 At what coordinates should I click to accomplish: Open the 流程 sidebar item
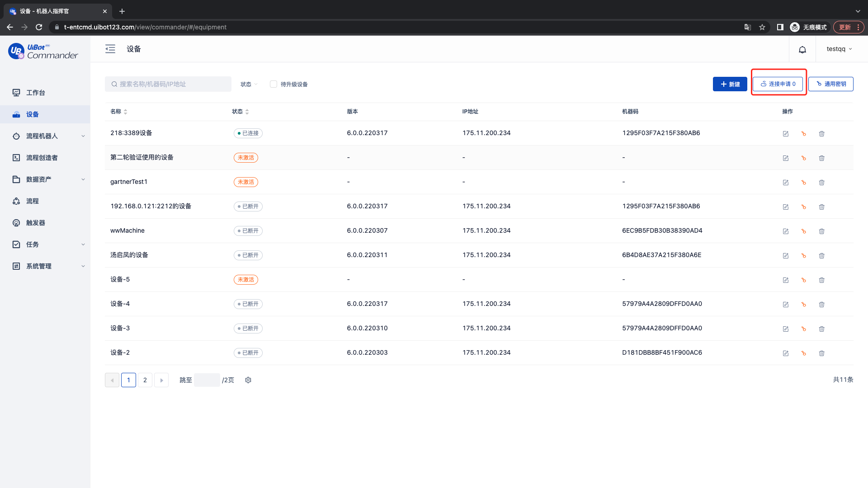pos(45,201)
